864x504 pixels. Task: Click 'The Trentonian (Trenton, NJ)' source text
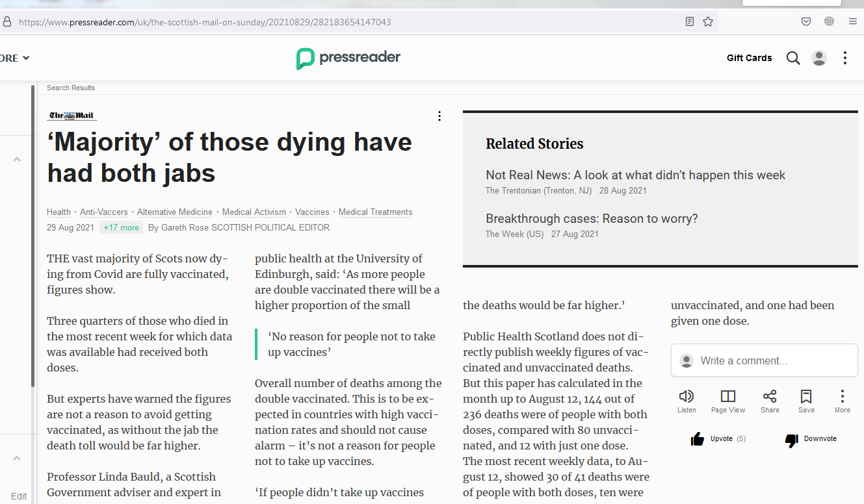[538, 191]
